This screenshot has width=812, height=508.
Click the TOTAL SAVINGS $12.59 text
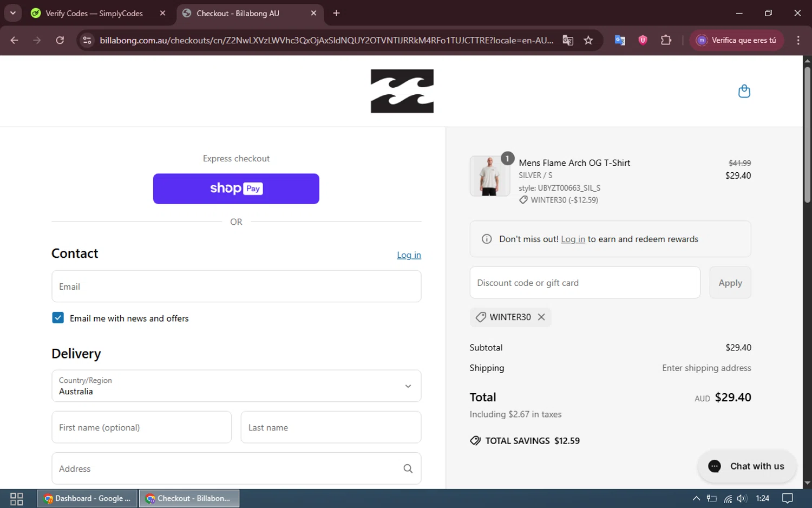532,440
